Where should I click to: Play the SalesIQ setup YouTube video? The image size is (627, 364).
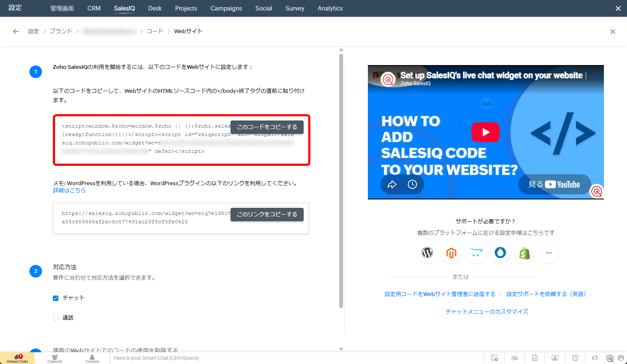(x=485, y=132)
